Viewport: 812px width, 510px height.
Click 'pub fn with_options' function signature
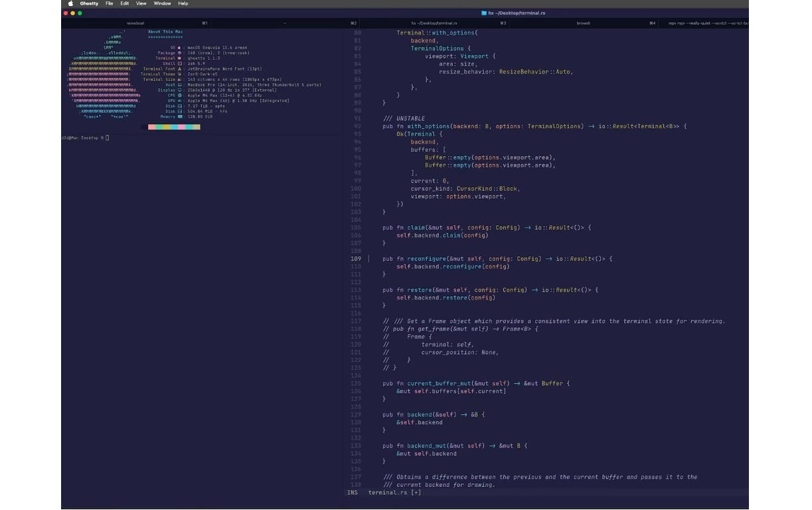535,126
